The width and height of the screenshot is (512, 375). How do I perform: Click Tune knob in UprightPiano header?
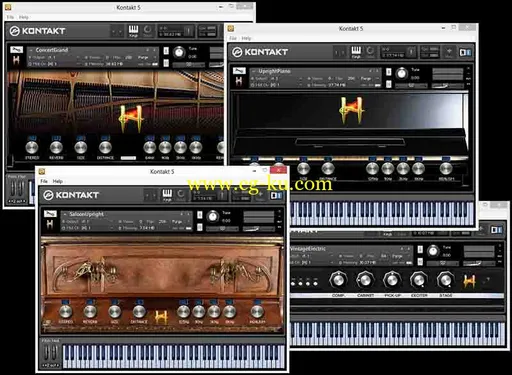(x=402, y=73)
